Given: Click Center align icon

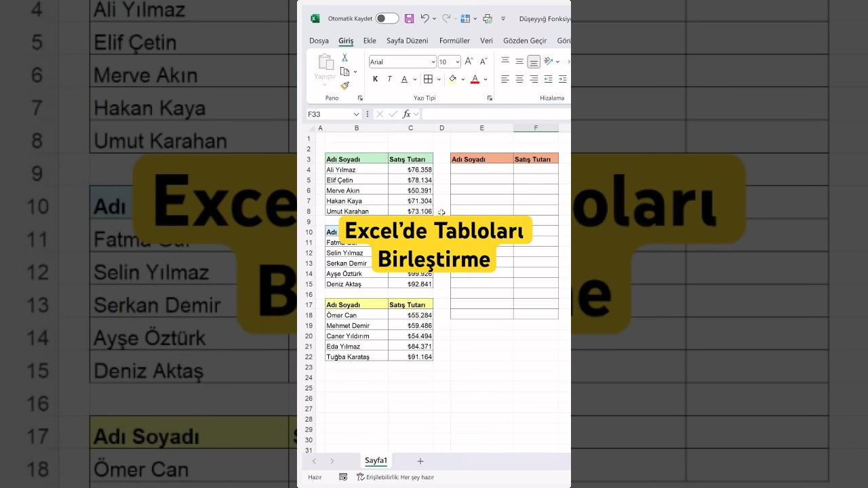Looking at the screenshot, I should 519,79.
